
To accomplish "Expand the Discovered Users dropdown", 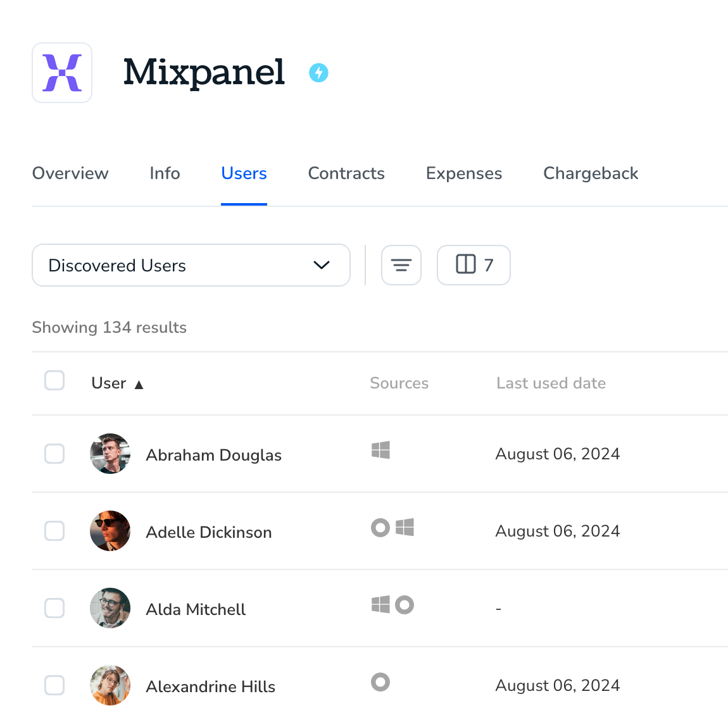I will [x=191, y=265].
